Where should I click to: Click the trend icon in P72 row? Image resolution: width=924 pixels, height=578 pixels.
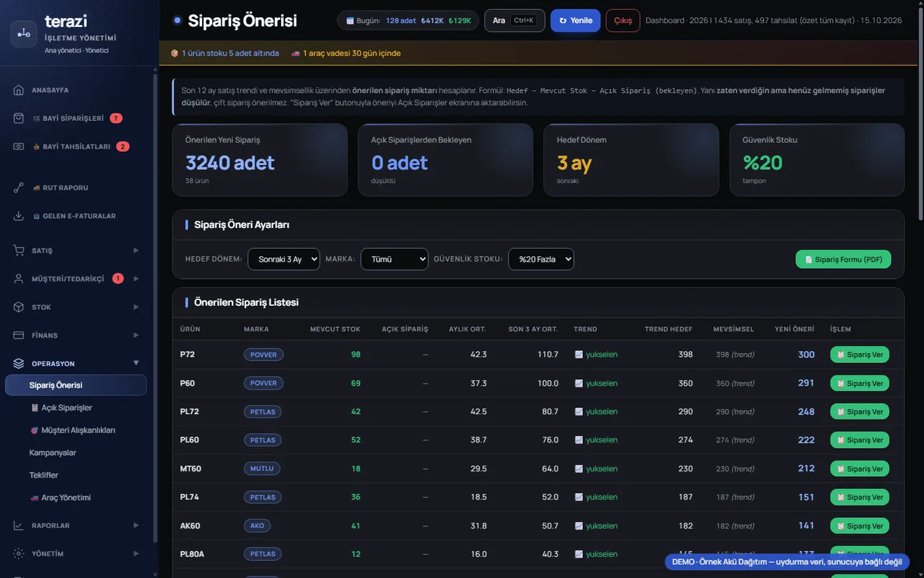coord(579,355)
